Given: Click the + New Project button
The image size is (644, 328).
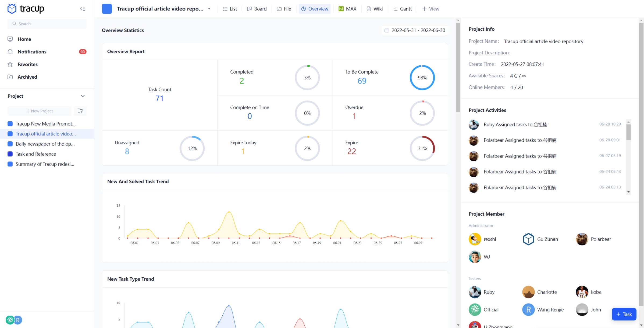Looking at the screenshot, I should (x=40, y=111).
